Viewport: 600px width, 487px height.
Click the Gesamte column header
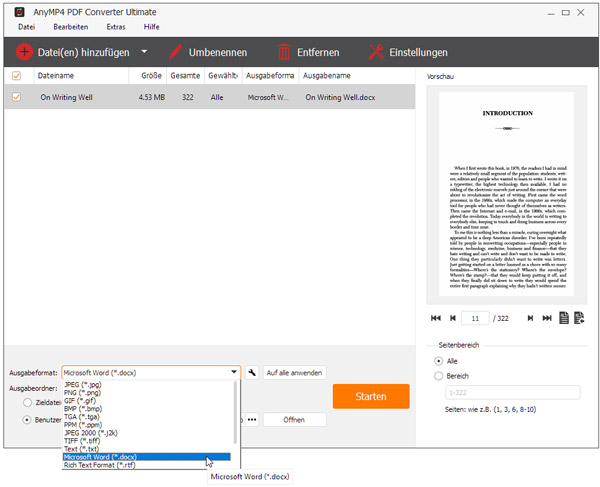(x=186, y=76)
